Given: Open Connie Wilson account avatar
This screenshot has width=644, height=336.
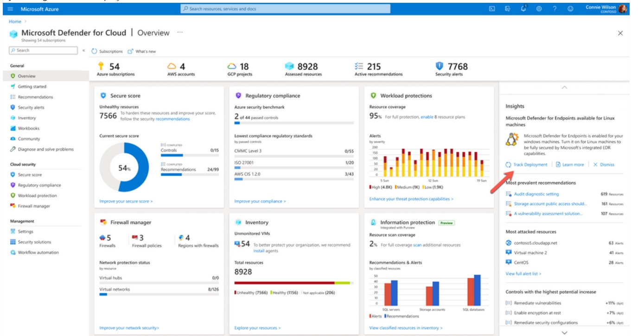Looking at the screenshot, I should (x=623, y=9).
